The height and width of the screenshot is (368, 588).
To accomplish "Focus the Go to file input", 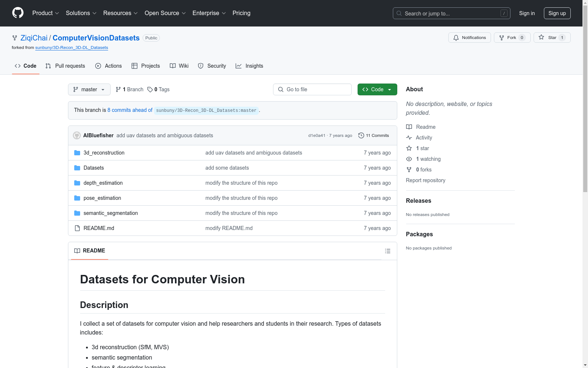I will (x=312, y=89).
